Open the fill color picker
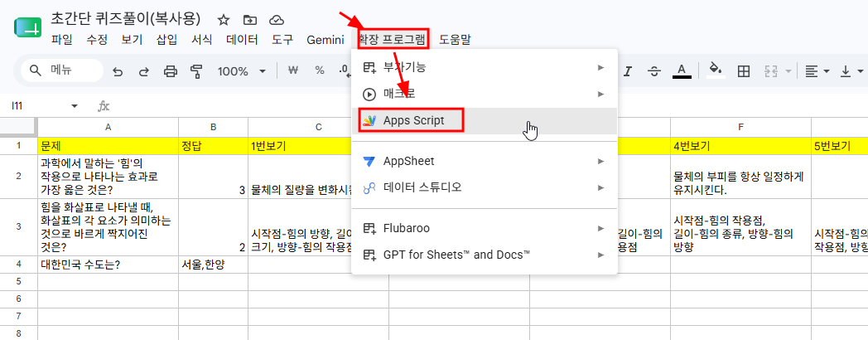 (716, 70)
